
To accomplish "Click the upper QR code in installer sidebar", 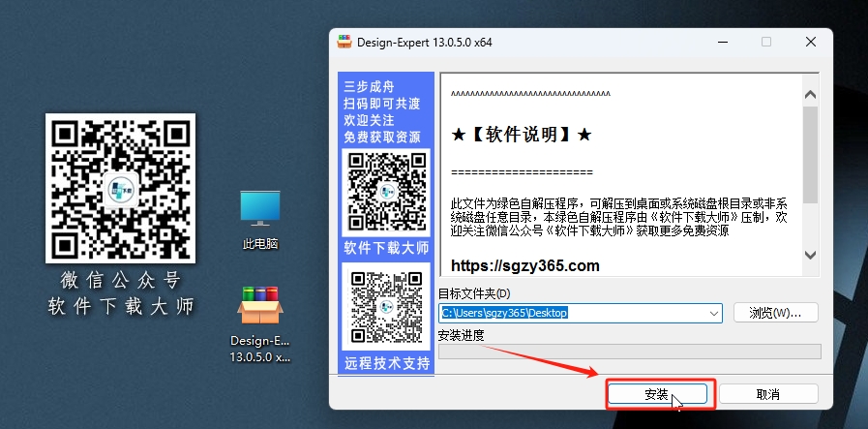I will click(x=386, y=192).
